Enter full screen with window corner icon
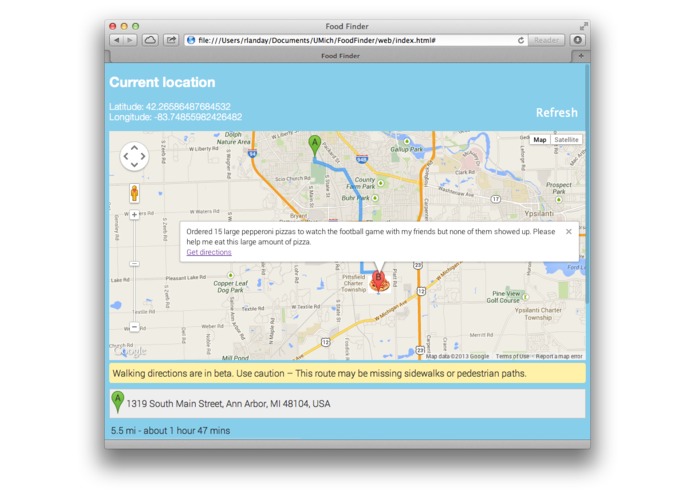This screenshot has height=494, width=695. 583,27
